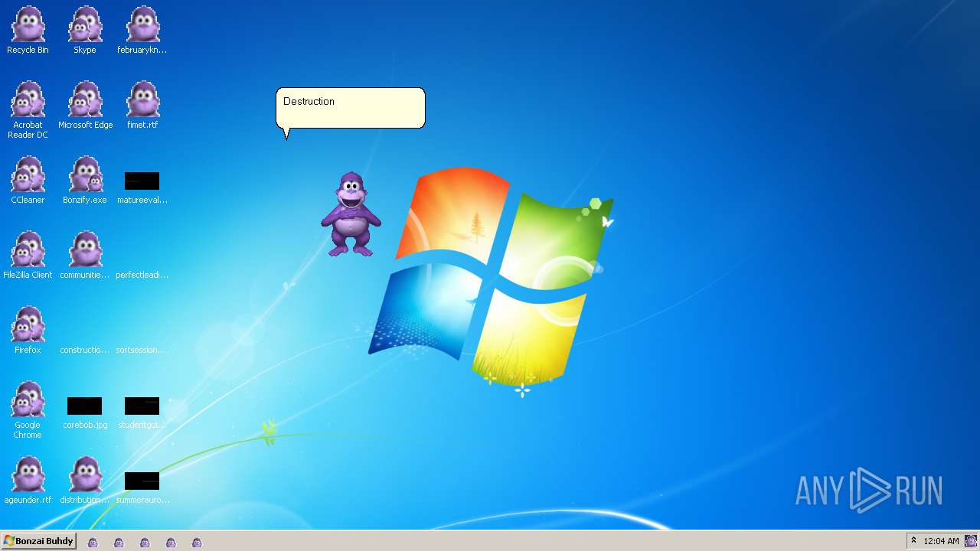Select the distribution... file icon

click(x=85, y=481)
